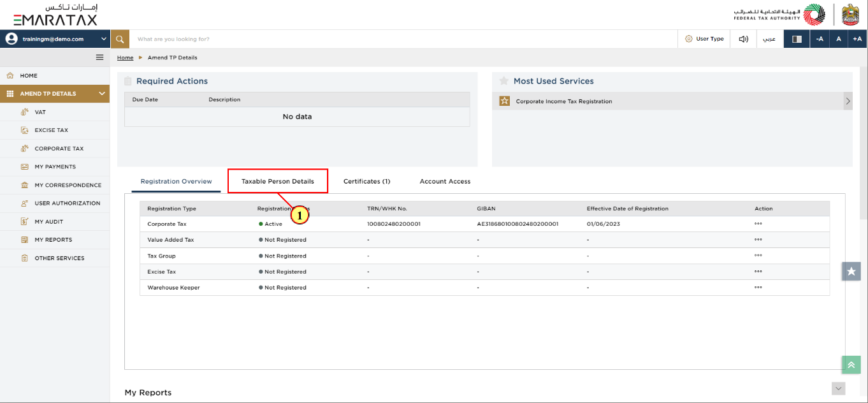Viewport: 868px width, 403px height.
Task: Open action menu for Excise Tax row
Action: [758, 272]
